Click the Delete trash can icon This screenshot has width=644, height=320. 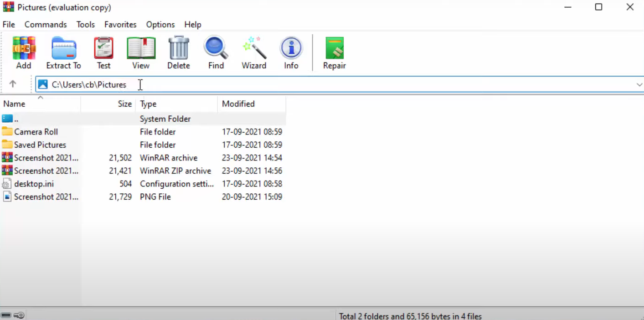178,49
